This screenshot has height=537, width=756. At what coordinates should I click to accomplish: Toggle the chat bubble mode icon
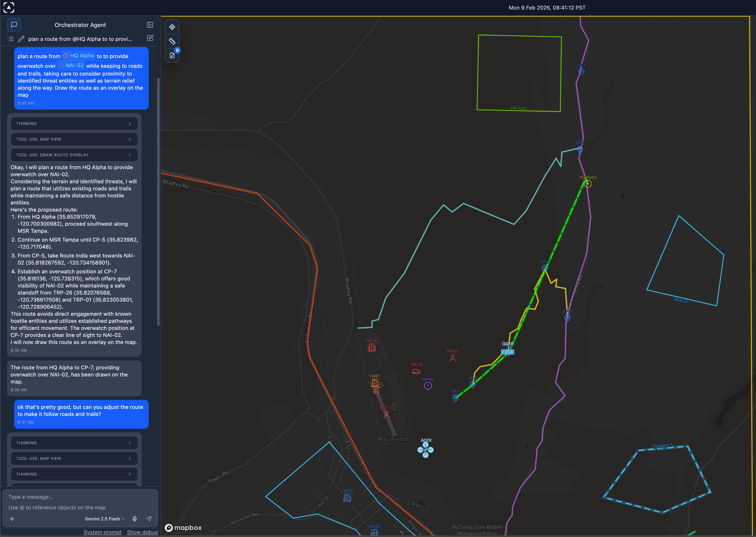(14, 25)
